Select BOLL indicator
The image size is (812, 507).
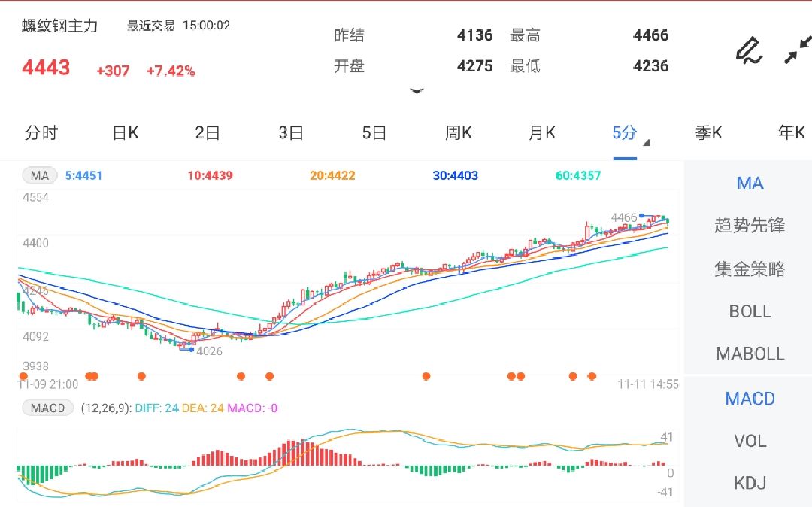tap(750, 311)
